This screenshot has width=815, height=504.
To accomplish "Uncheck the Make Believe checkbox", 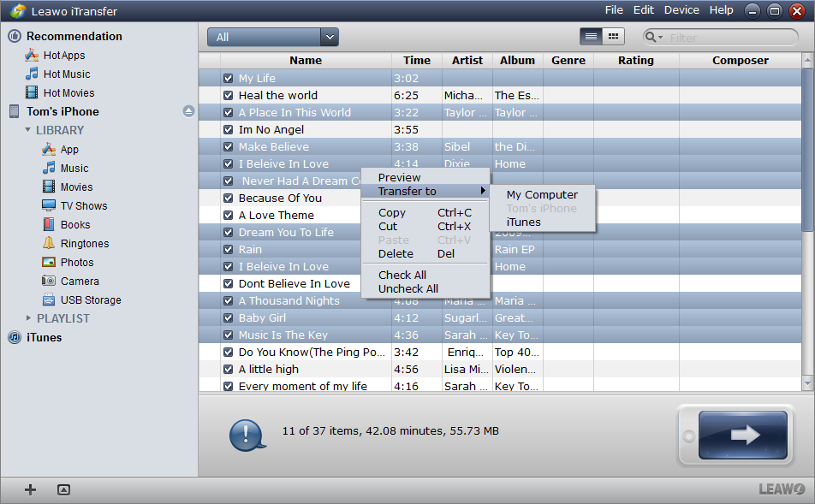I will tap(229, 147).
